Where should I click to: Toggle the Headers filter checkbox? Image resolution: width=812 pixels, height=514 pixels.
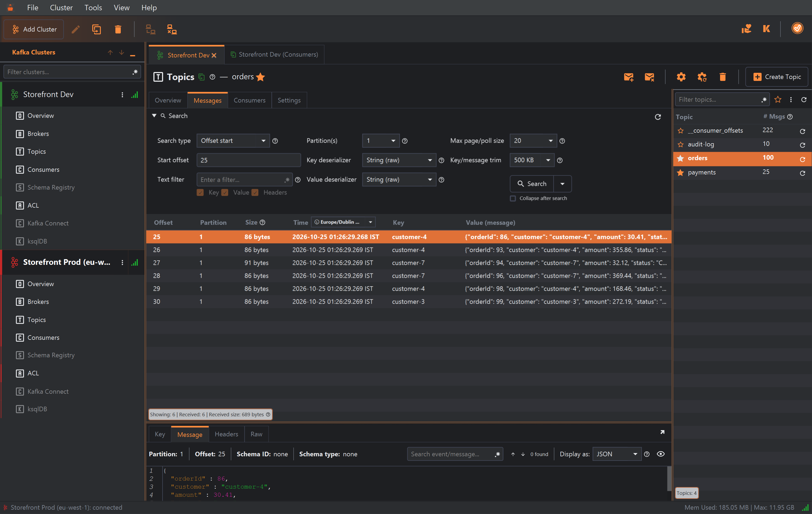(255, 193)
